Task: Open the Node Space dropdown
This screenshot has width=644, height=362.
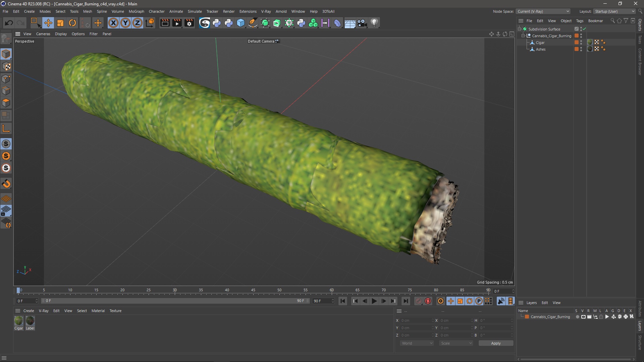Action: click(x=543, y=11)
